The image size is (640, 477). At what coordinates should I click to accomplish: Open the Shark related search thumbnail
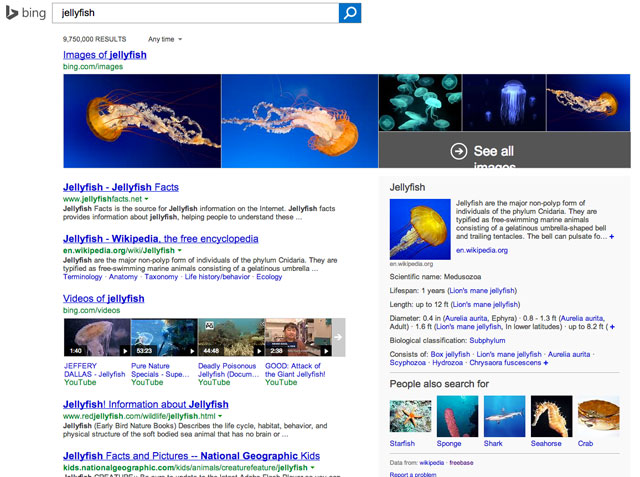coord(504,416)
